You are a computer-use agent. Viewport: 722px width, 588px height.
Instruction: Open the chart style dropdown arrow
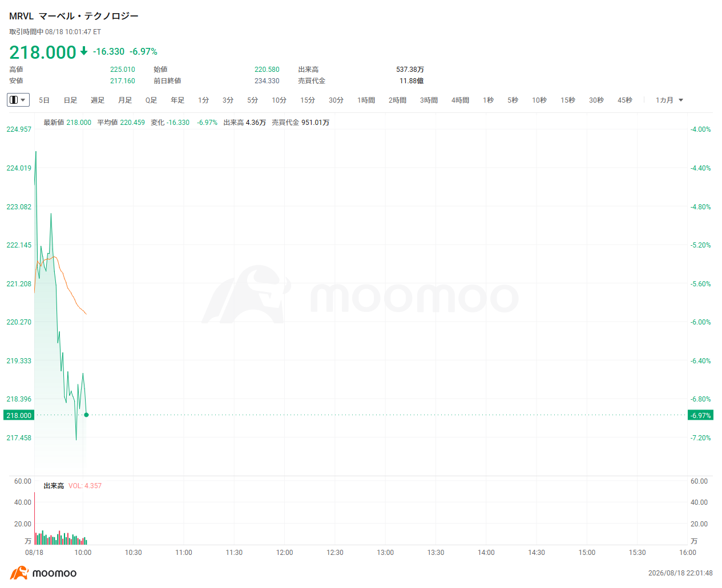[x=23, y=100]
